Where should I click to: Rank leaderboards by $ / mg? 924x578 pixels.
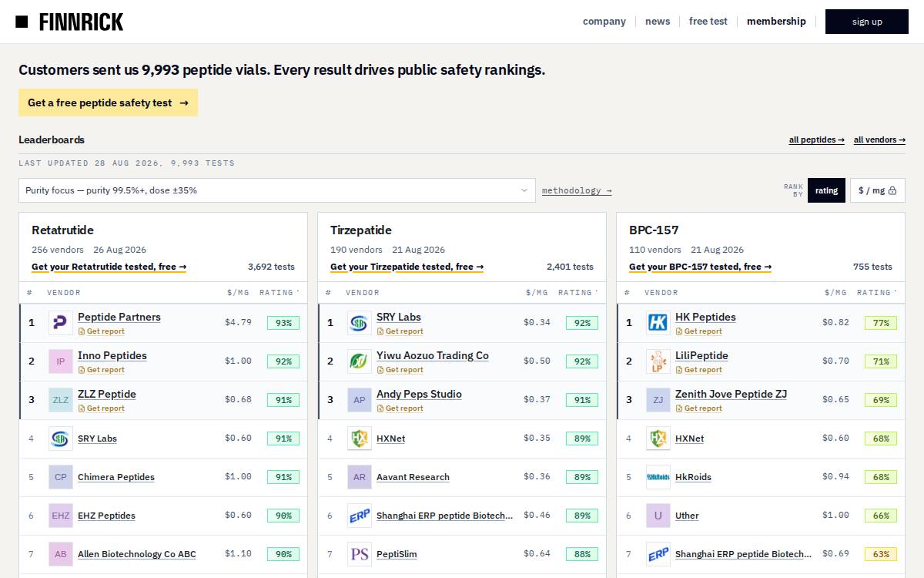pyautogui.click(x=878, y=190)
